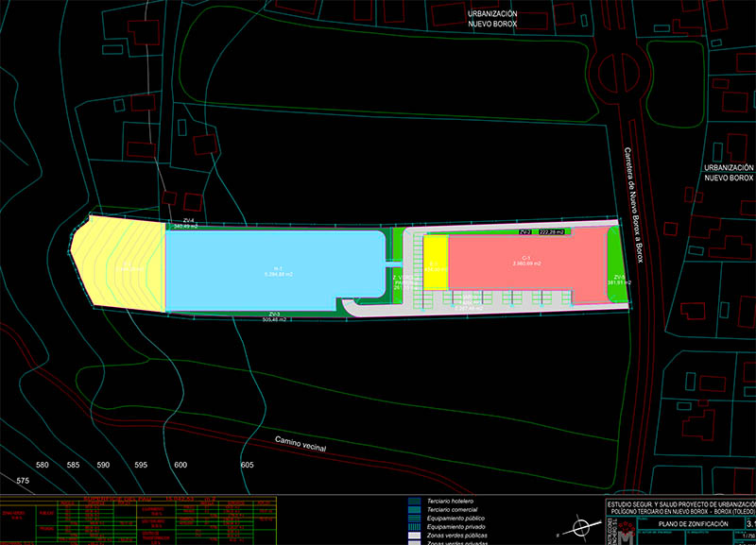Viewport: 756px width, 545px height.
Task: Click the ZV-4 label above the hotel zone
Action: (x=188, y=221)
